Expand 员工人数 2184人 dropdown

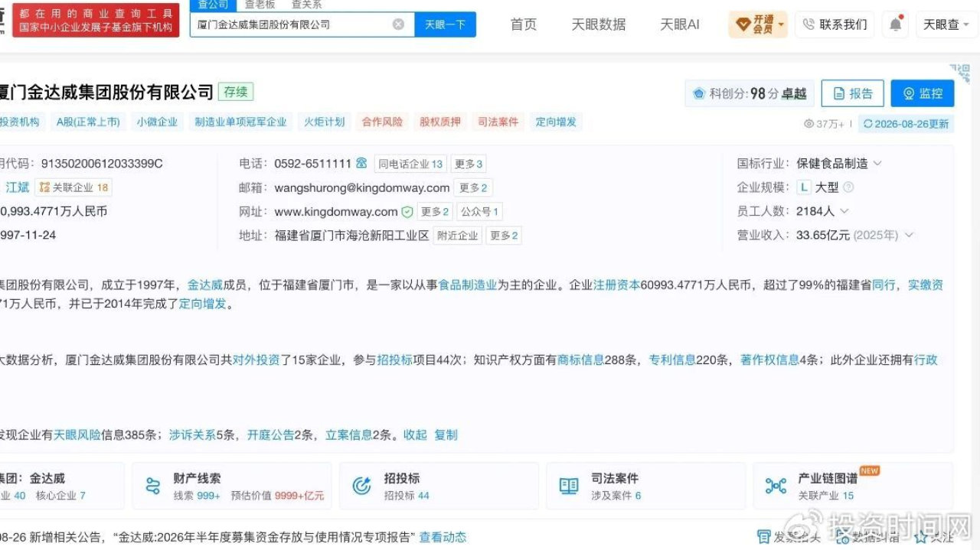[844, 211]
